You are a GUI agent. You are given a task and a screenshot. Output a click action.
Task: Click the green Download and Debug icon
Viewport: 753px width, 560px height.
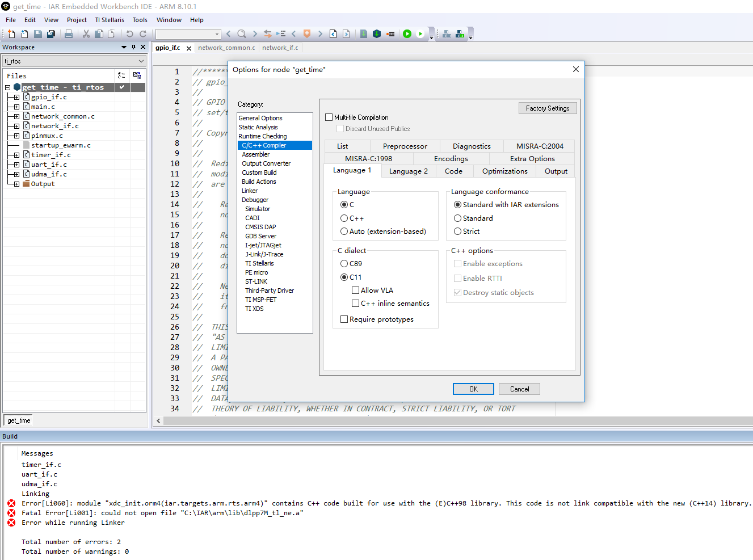tap(407, 34)
